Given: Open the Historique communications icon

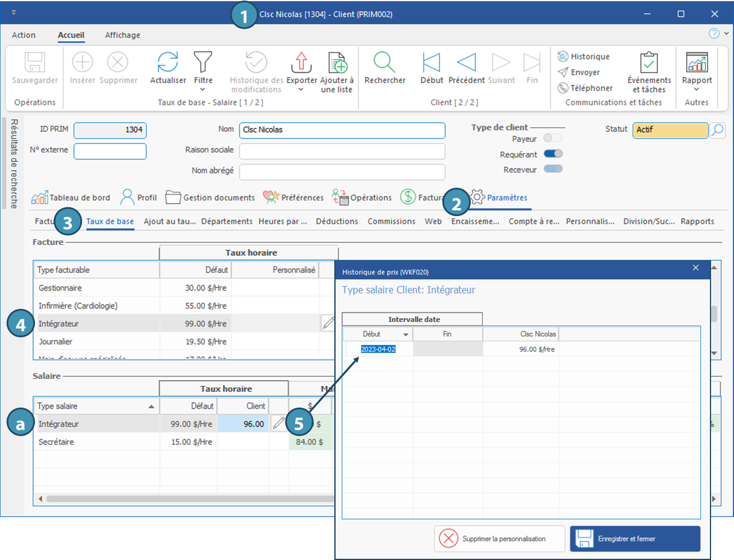Looking at the screenshot, I should pos(563,56).
